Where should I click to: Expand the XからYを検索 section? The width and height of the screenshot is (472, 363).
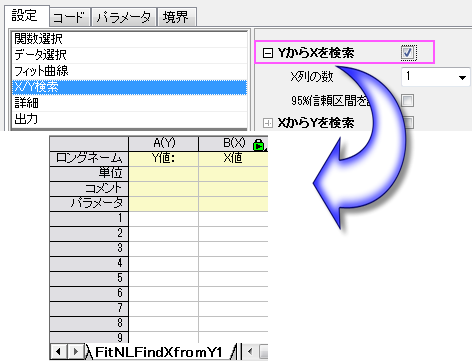pos(267,123)
